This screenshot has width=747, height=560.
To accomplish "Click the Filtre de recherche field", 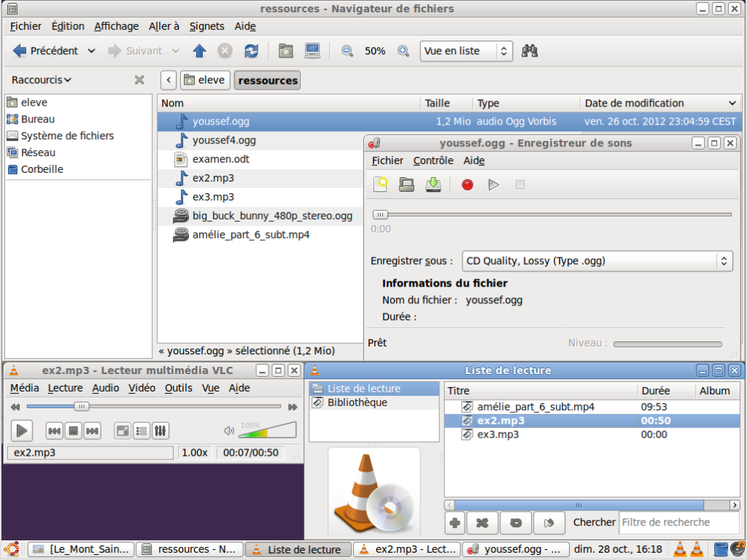I will pyautogui.click(x=678, y=522).
